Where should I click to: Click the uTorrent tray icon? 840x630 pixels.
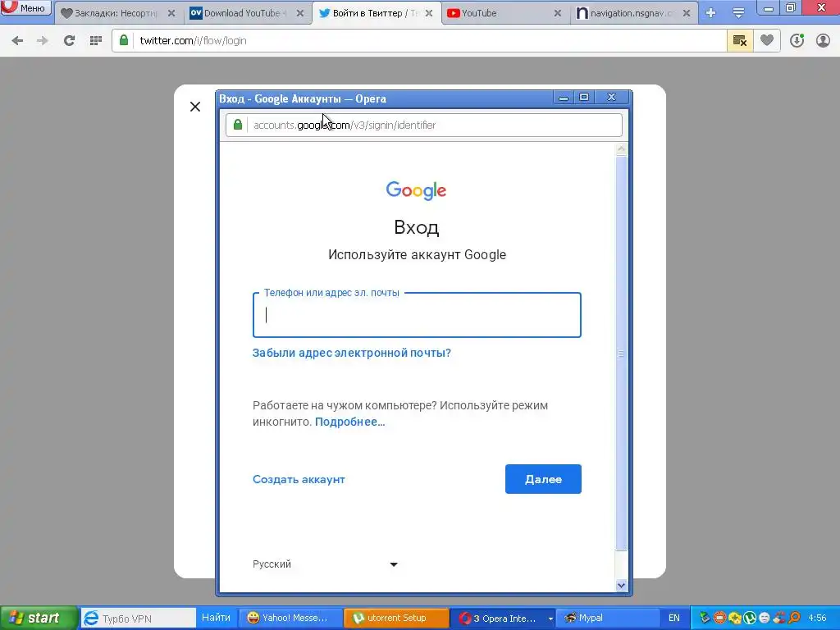pos(750,619)
